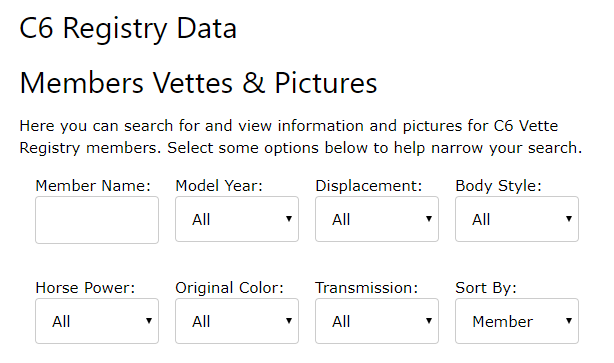Open the Model Year dropdown
614x363 pixels.
click(237, 219)
